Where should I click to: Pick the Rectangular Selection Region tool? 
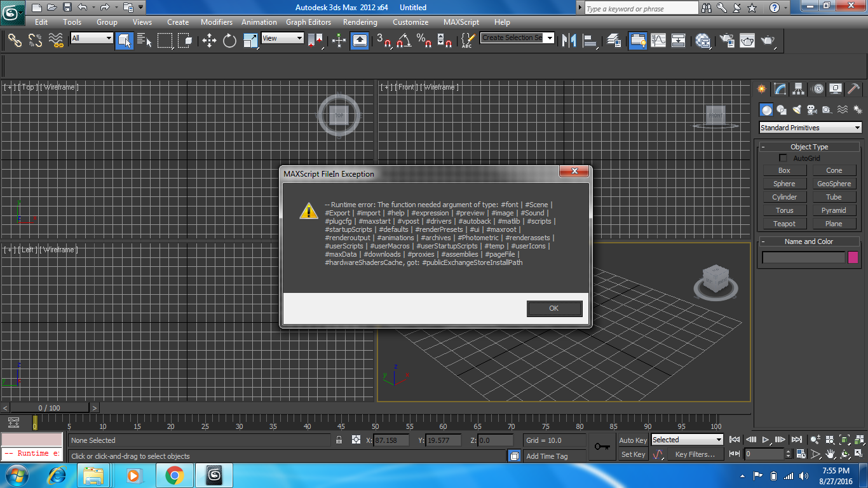[165, 41]
